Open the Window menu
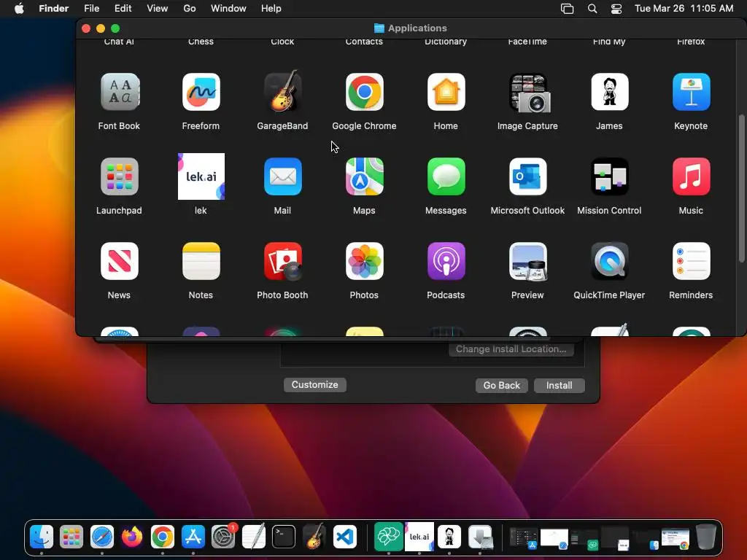Viewport: 747px width, 560px height. point(228,9)
